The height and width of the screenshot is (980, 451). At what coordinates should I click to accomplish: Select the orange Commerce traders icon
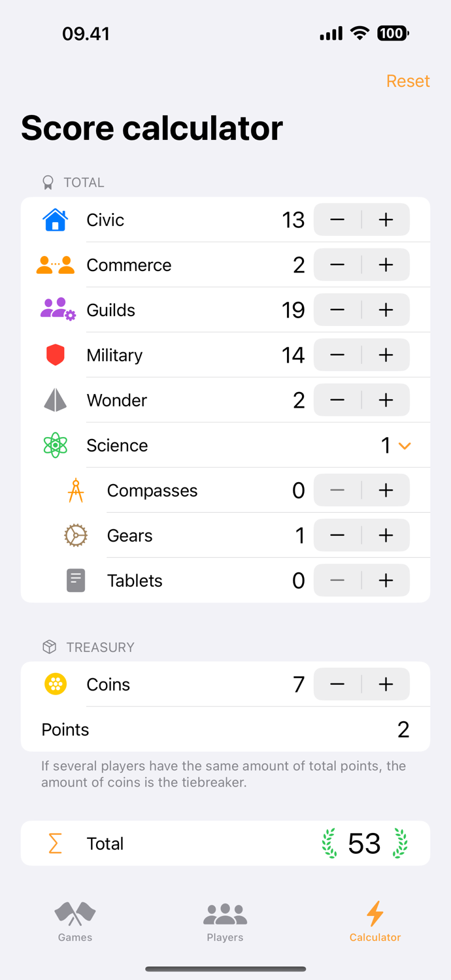coord(55,265)
